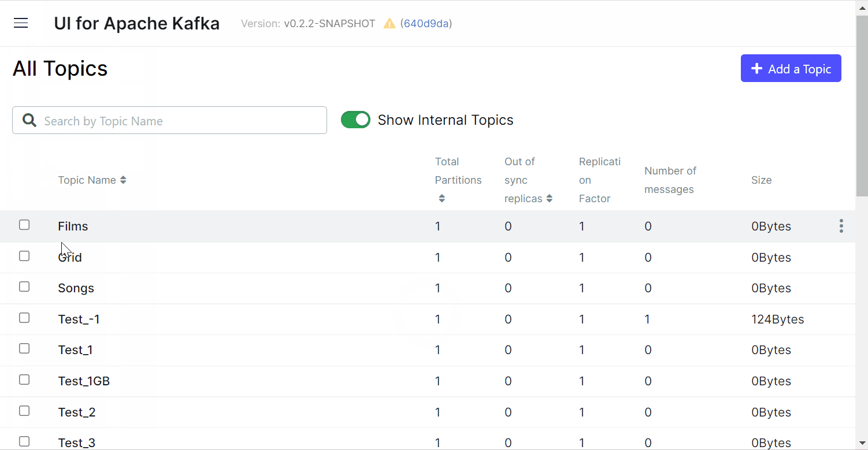The width and height of the screenshot is (868, 450).
Task: Click the Number of messages column header
Action: (x=670, y=180)
